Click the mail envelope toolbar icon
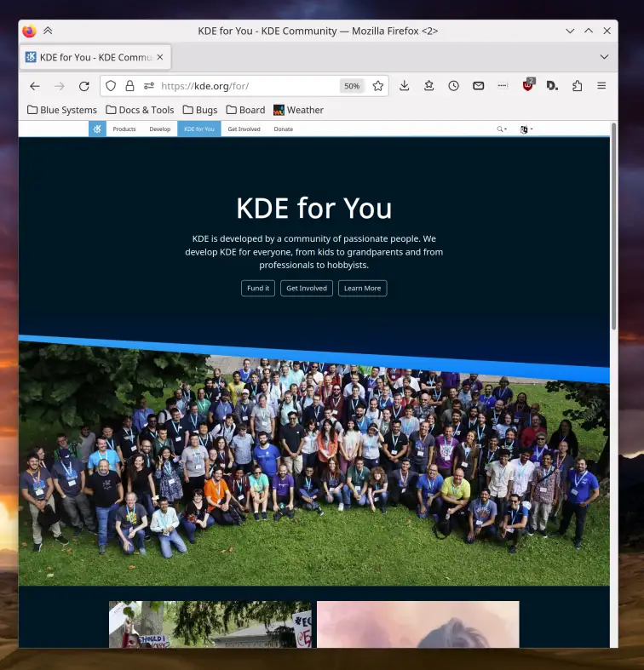Viewport: 644px width, 670px height. (x=479, y=86)
